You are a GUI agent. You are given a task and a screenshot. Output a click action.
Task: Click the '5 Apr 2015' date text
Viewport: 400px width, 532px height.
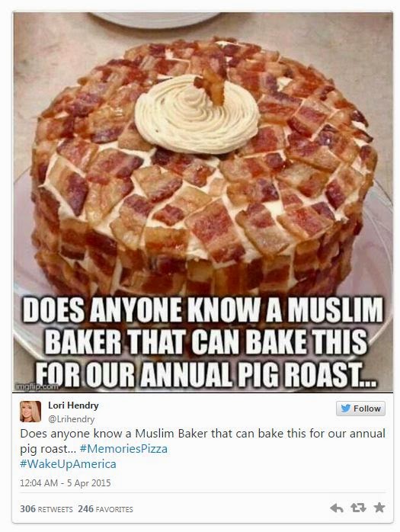(89, 483)
